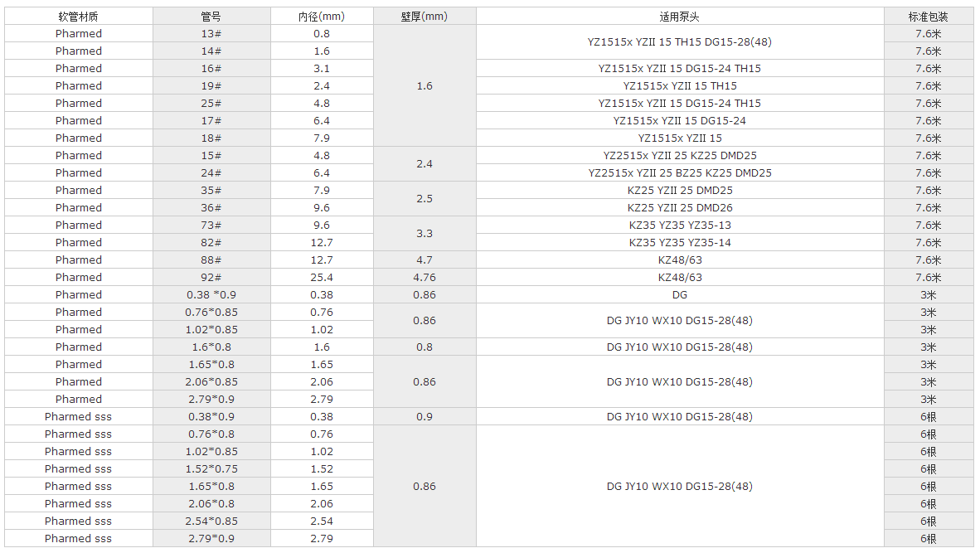Select tube number 73# cell
Image resolution: width=980 pixels, height=553 pixels.
[211, 226]
